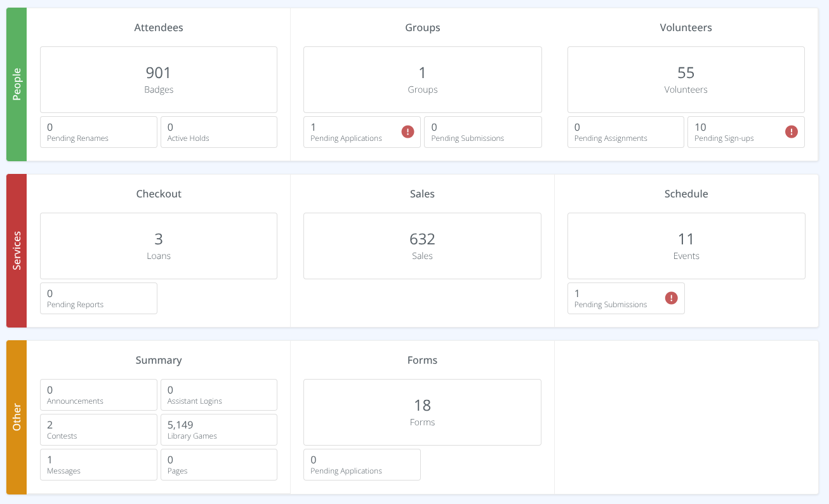
Task: View the 55 Volunteers
Action: [x=686, y=79]
